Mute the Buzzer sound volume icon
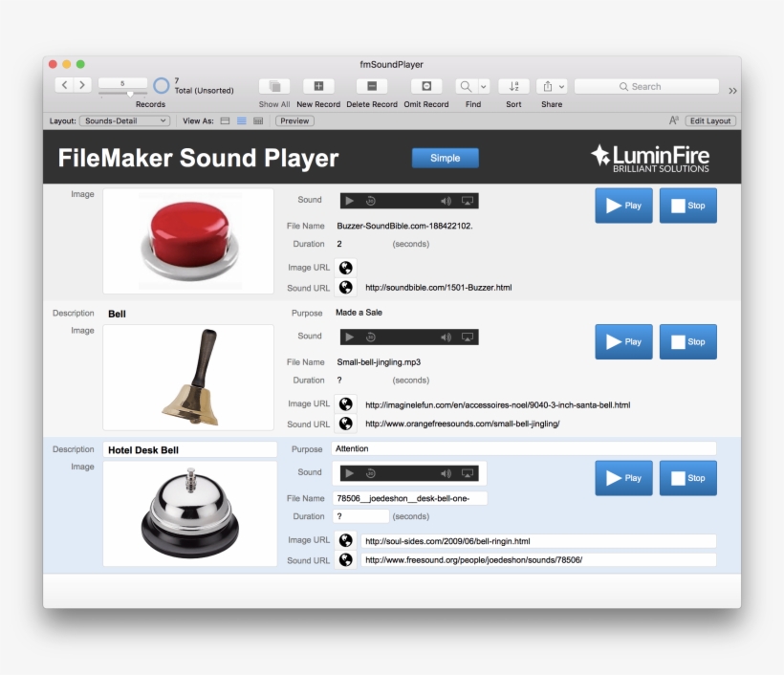Image resolution: width=784 pixels, height=675 pixels. coord(446,201)
